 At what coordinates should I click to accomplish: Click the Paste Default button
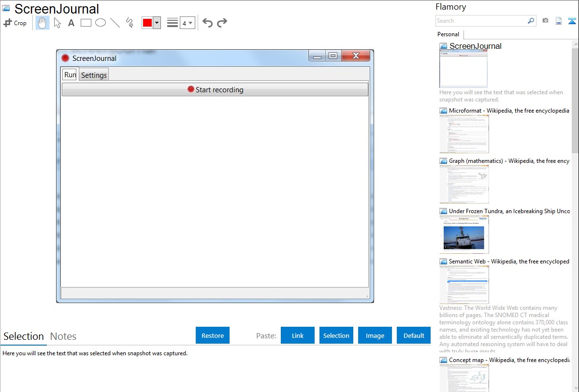(414, 335)
